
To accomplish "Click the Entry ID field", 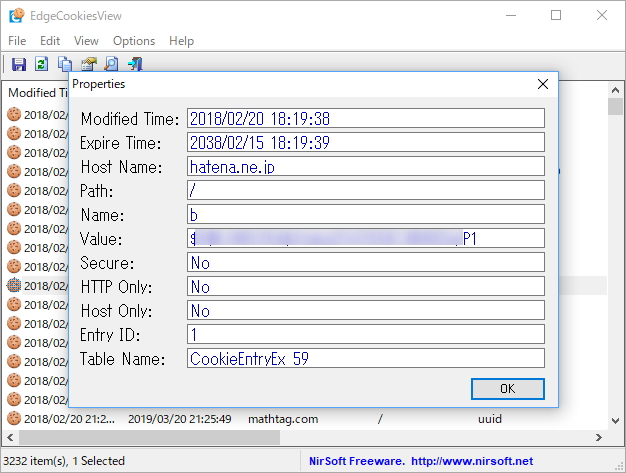I will [x=366, y=334].
